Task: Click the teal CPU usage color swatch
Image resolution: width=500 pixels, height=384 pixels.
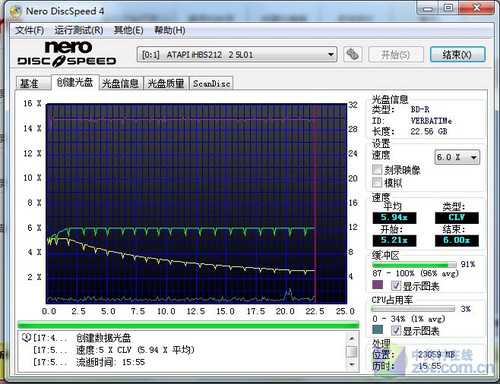Action: (378, 330)
